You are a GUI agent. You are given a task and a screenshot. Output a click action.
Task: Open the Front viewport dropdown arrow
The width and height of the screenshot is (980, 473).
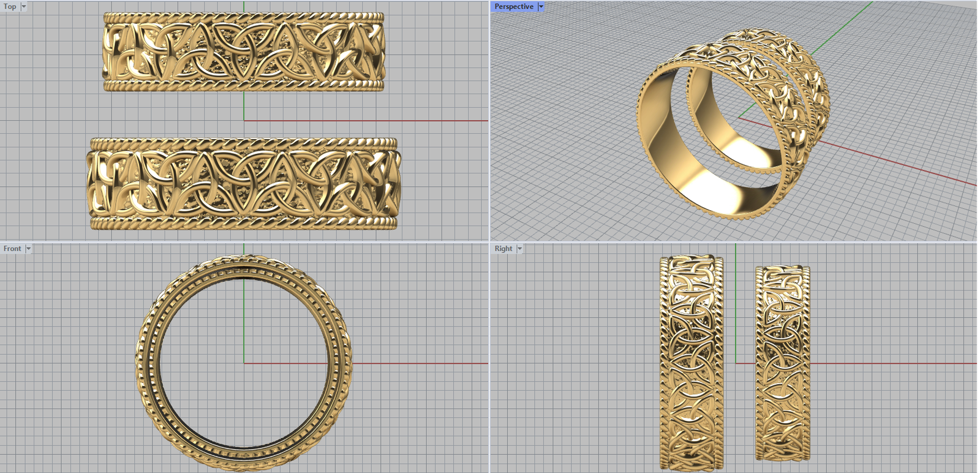28,249
